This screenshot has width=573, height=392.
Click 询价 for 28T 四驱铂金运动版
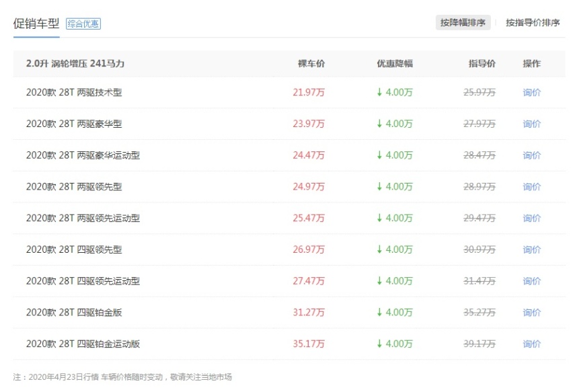[x=531, y=344]
